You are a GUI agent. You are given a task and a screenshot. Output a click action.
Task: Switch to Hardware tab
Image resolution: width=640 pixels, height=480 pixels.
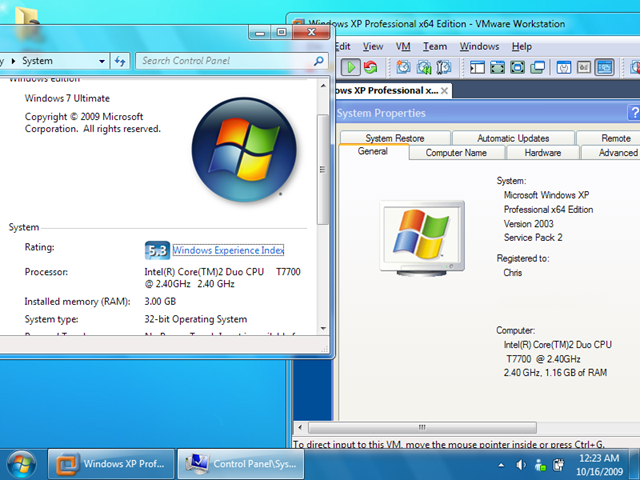click(x=543, y=153)
